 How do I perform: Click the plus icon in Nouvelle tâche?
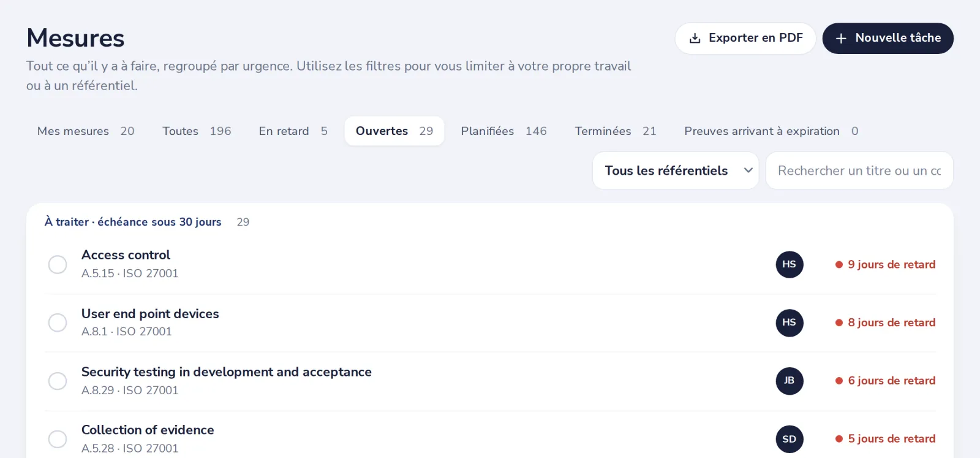[x=841, y=38]
